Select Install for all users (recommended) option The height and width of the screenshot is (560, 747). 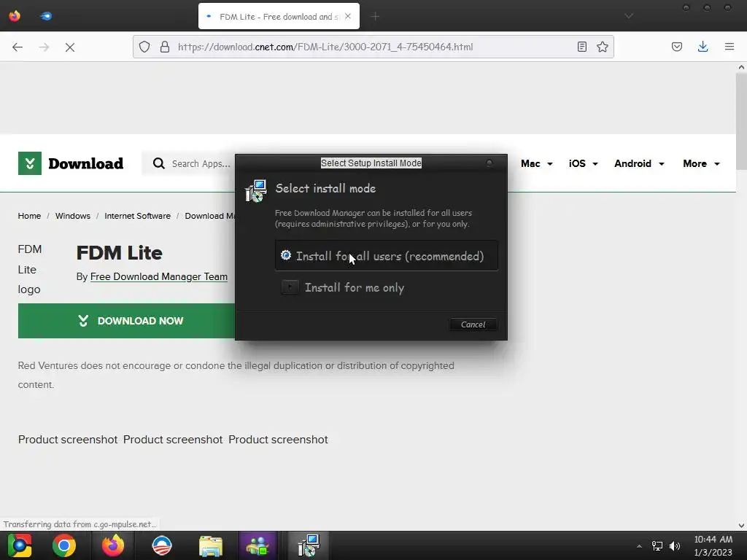pos(387,256)
